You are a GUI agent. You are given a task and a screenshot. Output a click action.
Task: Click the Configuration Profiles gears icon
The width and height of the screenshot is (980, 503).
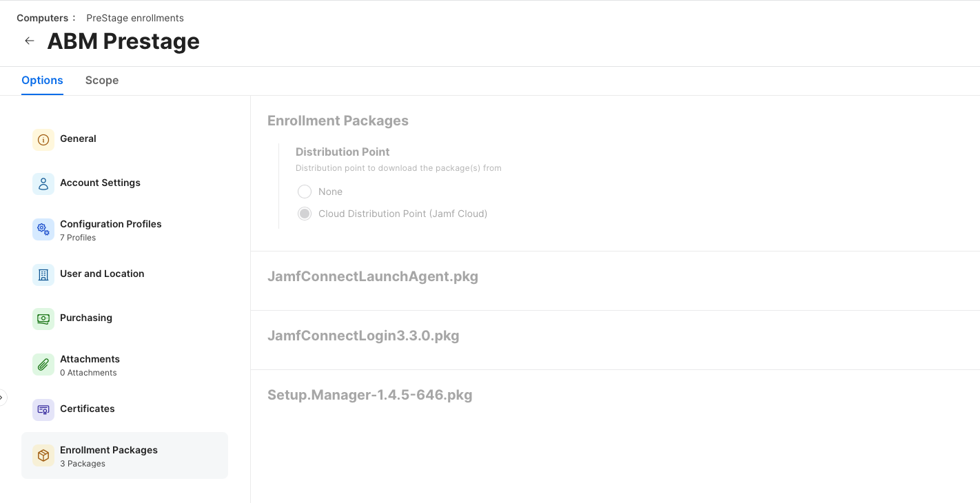(x=43, y=229)
